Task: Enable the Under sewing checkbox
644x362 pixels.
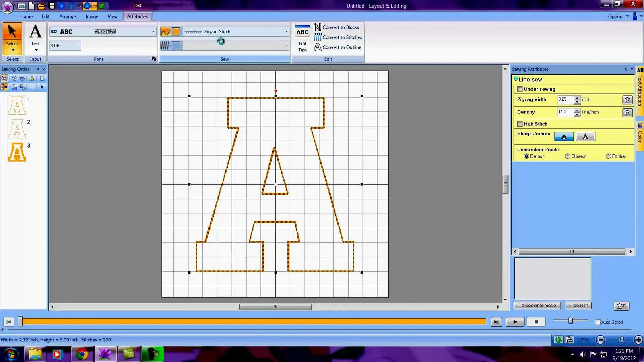Action: tap(520, 89)
